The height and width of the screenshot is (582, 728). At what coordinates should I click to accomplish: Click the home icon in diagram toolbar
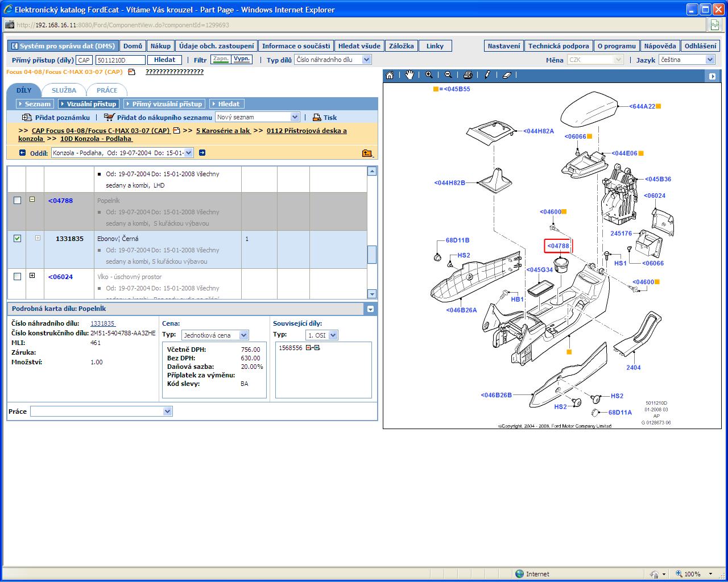(x=390, y=75)
